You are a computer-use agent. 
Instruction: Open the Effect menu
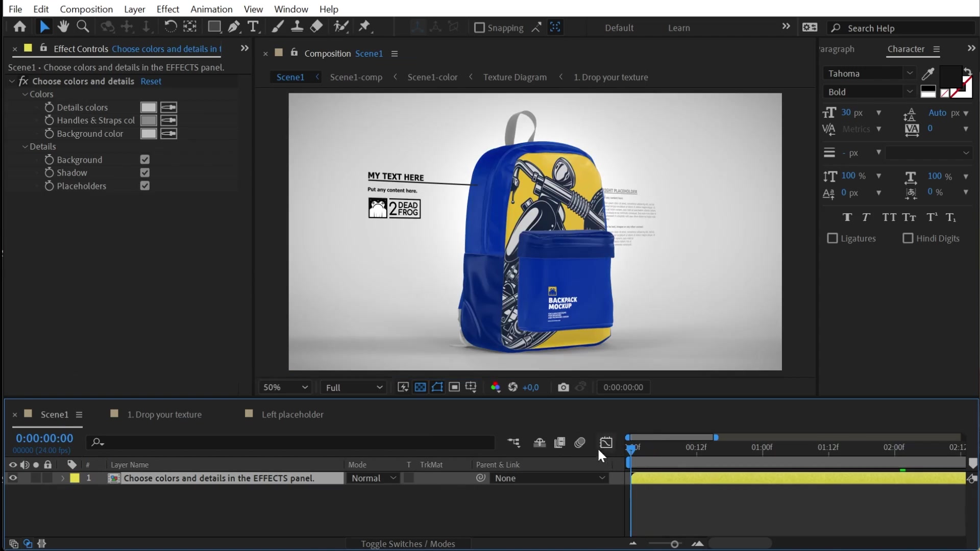[x=167, y=9]
